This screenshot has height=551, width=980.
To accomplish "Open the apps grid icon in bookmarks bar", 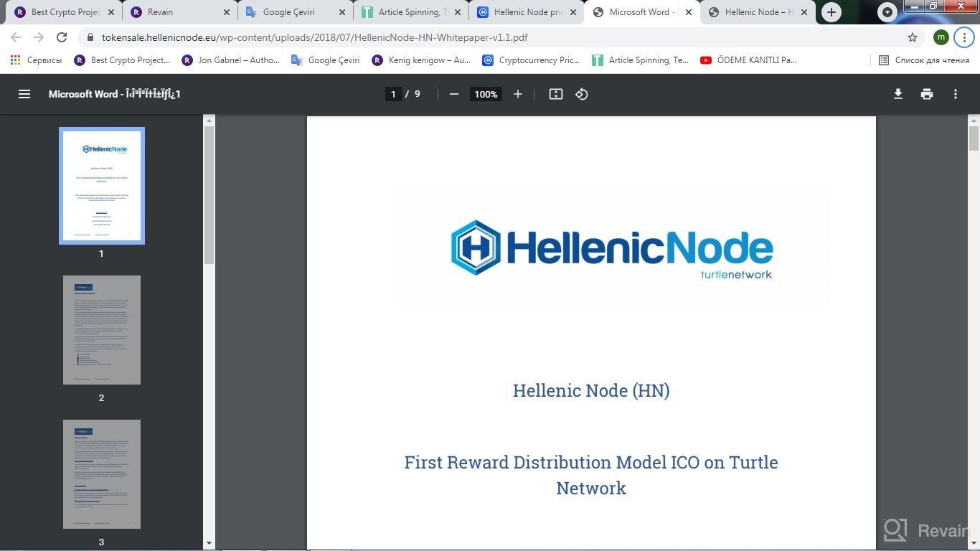I will (x=15, y=60).
